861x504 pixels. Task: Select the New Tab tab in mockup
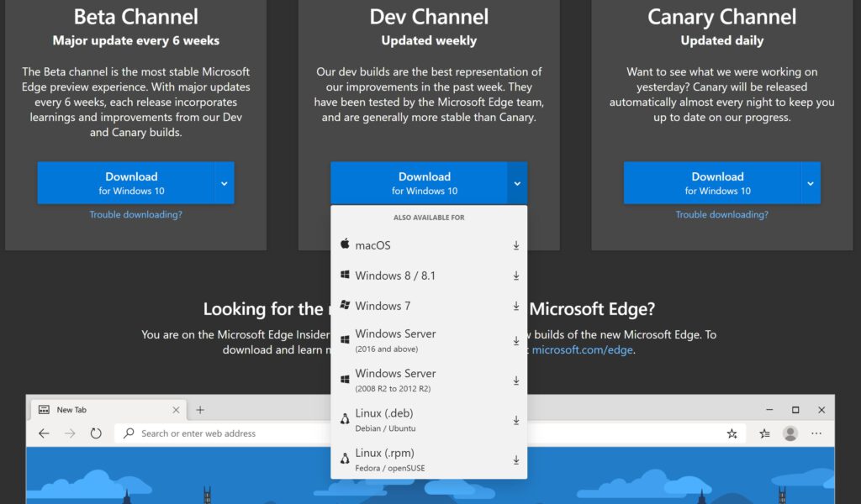(x=108, y=410)
